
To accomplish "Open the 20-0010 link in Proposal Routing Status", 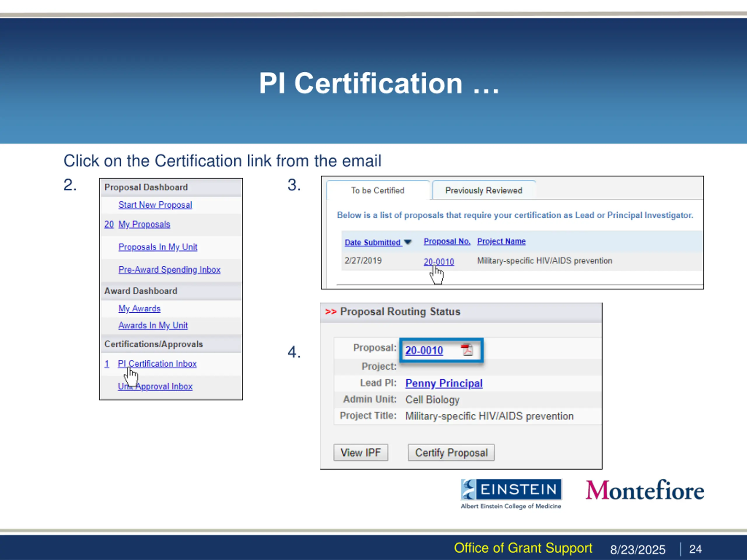I will click(424, 351).
